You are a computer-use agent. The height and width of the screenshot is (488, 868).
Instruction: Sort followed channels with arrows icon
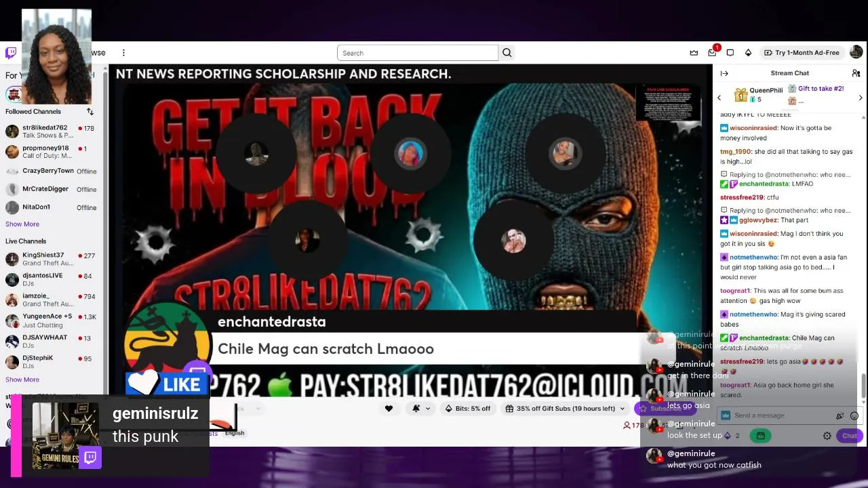pos(90,111)
